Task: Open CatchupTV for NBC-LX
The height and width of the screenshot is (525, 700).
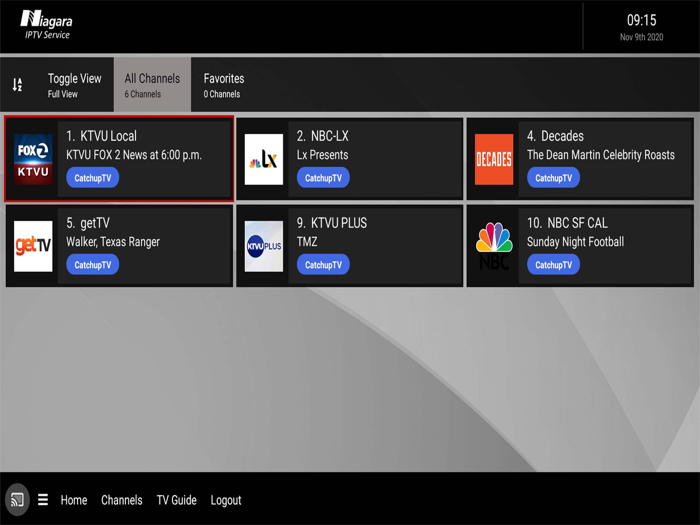Action: 323,178
